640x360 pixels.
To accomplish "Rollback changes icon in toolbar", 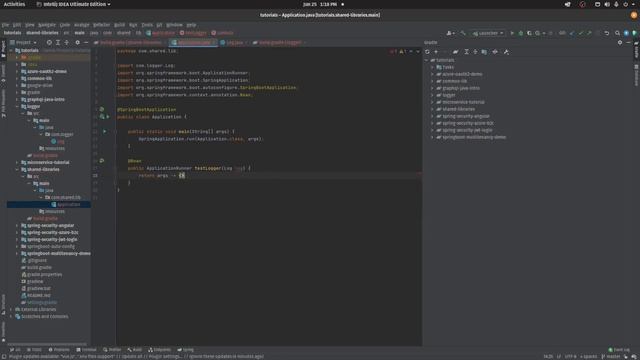I will pos(607,33).
